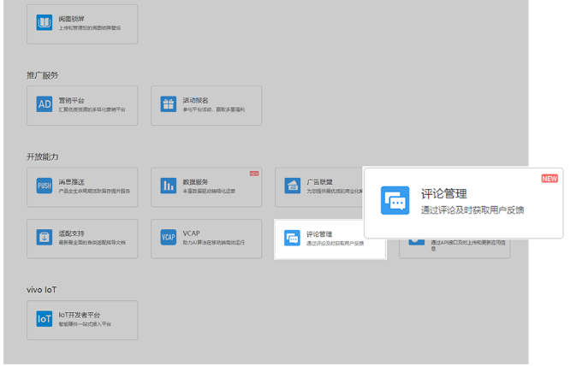The width and height of the screenshot is (588, 366).
Task: Click the description under 广告联盟
Action: click(335, 191)
